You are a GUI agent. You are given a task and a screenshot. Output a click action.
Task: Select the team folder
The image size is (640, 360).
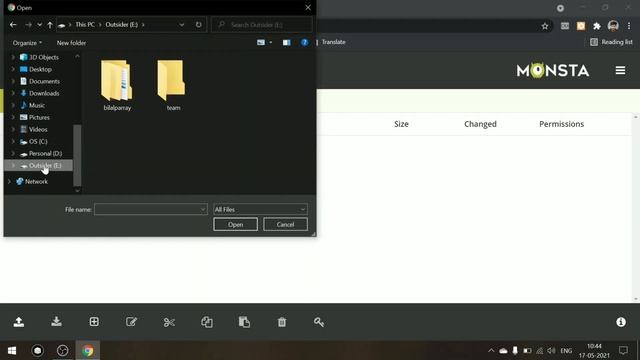(173, 86)
